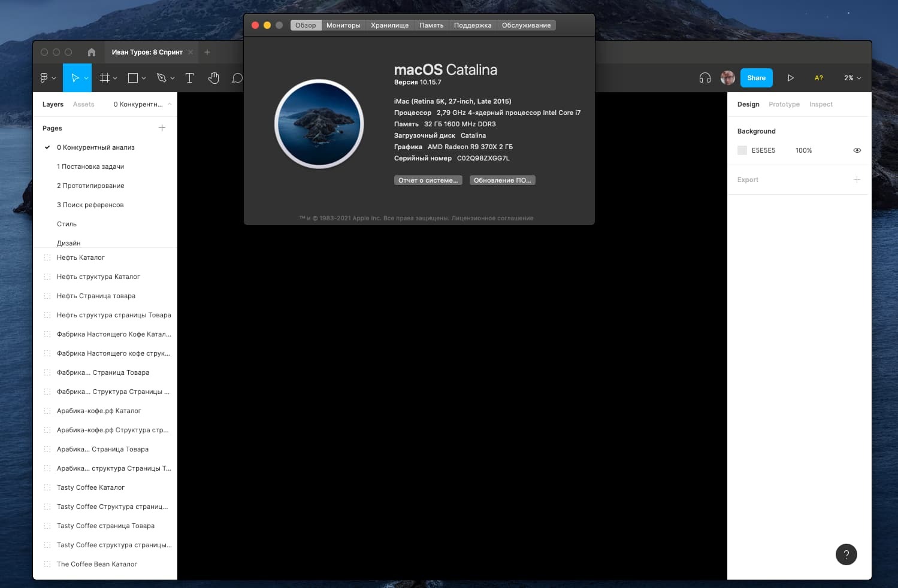This screenshot has height=588, width=898.
Task: Open the Move tool options dropdown arrow
Action: pyautogui.click(x=86, y=78)
